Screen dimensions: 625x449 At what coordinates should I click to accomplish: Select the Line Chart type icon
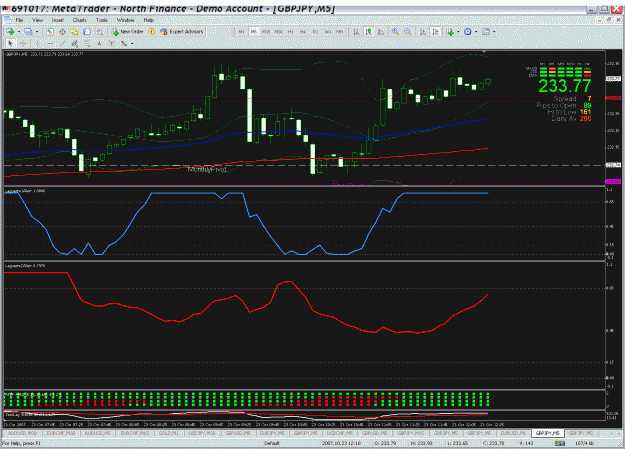[x=381, y=32]
